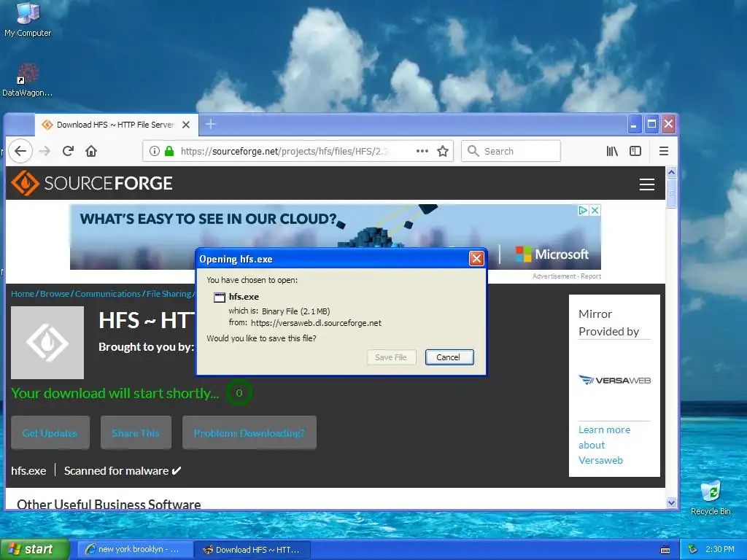Click into the Firefox Search box

(x=511, y=151)
